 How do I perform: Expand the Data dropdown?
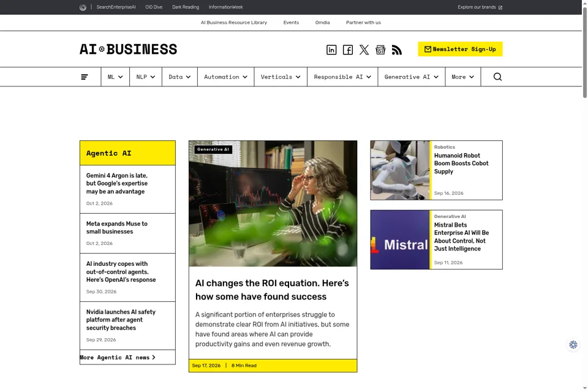tap(179, 77)
